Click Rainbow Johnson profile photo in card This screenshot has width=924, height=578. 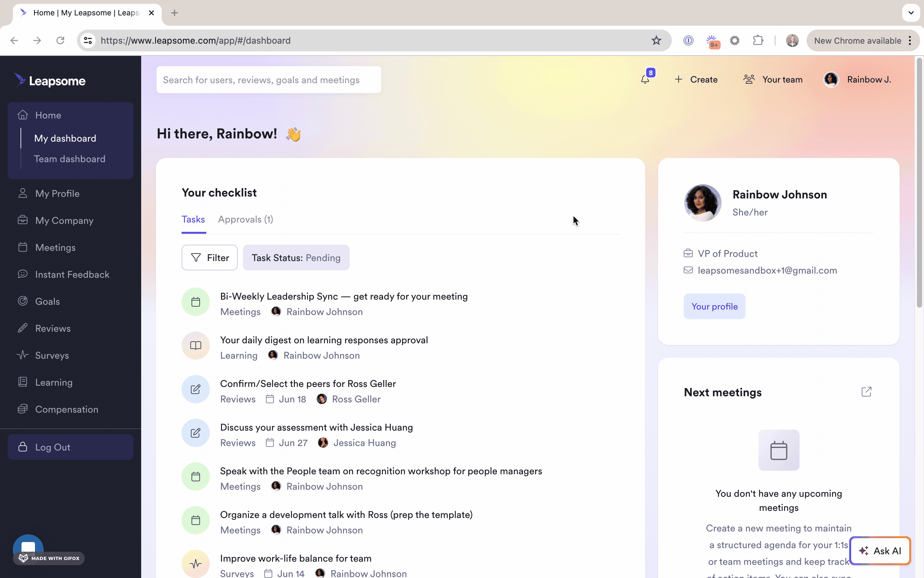coord(703,203)
